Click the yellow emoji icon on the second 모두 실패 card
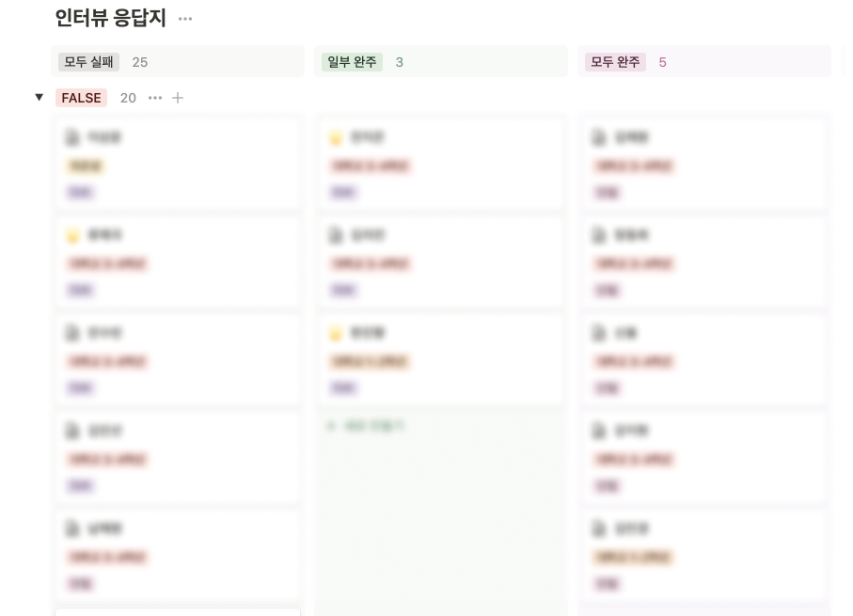The height and width of the screenshot is (616, 853). pyautogui.click(x=72, y=235)
